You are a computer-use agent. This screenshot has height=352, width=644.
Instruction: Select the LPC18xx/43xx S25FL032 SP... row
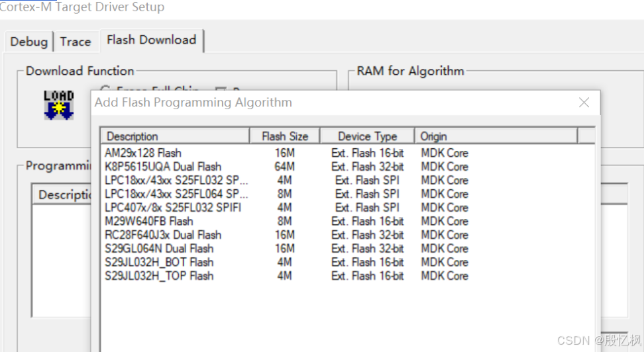point(347,180)
